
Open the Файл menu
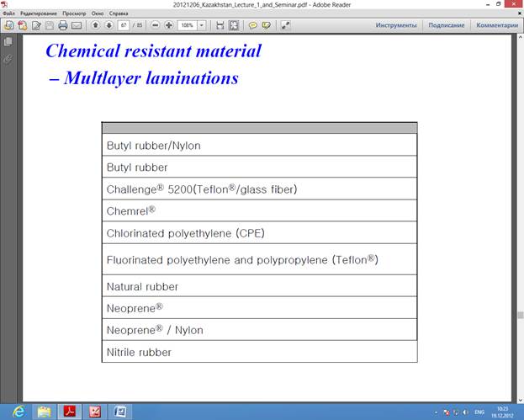click(9, 13)
